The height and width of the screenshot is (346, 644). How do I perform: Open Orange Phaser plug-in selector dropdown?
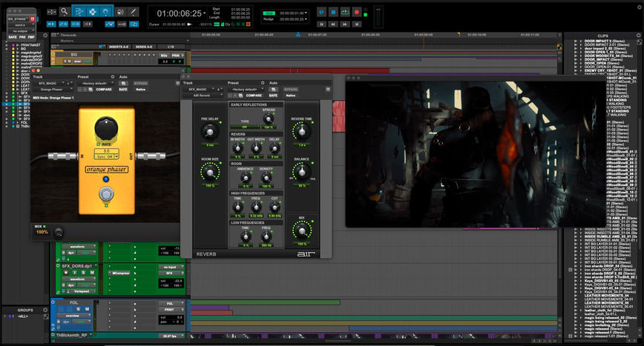tap(53, 90)
